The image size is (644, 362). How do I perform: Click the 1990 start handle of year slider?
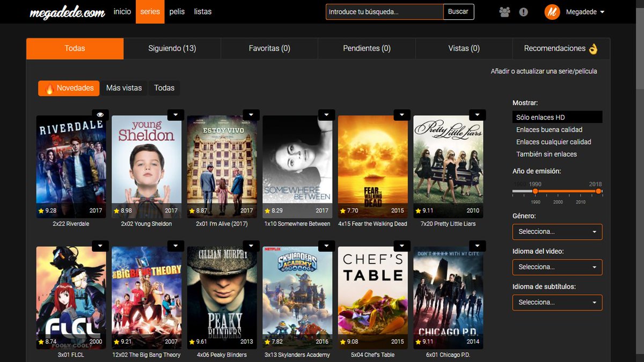click(x=535, y=191)
